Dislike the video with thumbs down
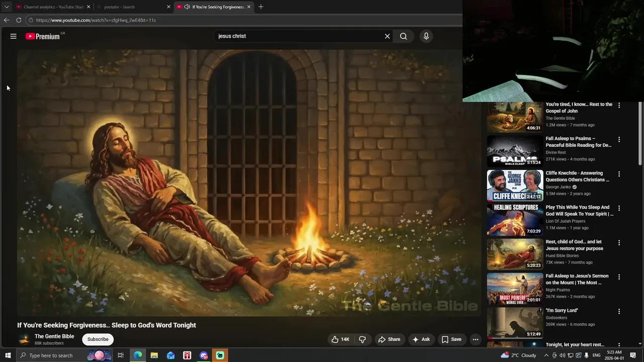The height and width of the screenshot is (362, 644). point(362,339)
